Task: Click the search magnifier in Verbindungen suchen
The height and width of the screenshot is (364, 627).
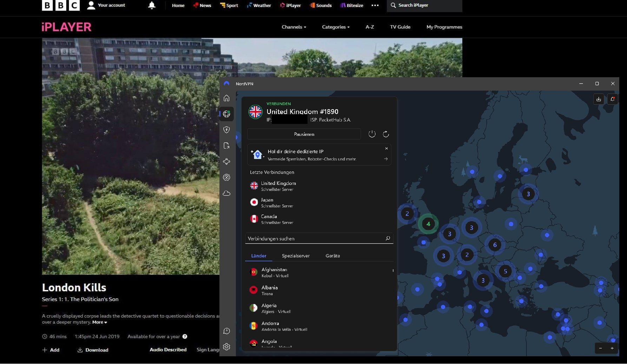Action: tap(388, 238)
